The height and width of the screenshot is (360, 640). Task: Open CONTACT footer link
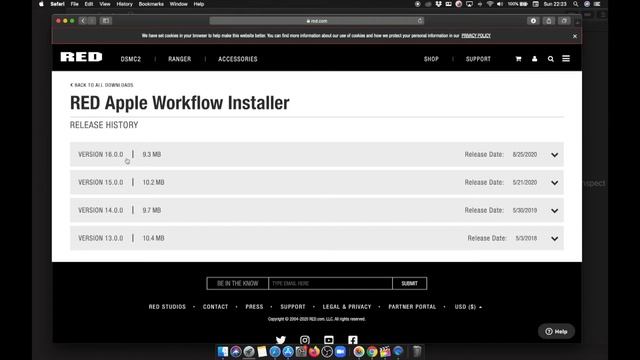click(x=216, y=307)
